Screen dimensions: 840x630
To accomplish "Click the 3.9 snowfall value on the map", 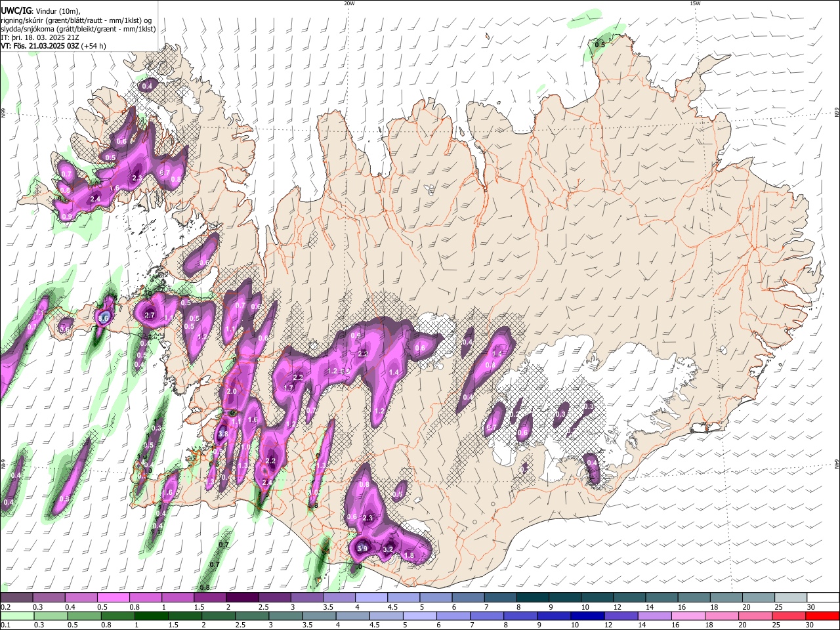I will tap(362, 549).
